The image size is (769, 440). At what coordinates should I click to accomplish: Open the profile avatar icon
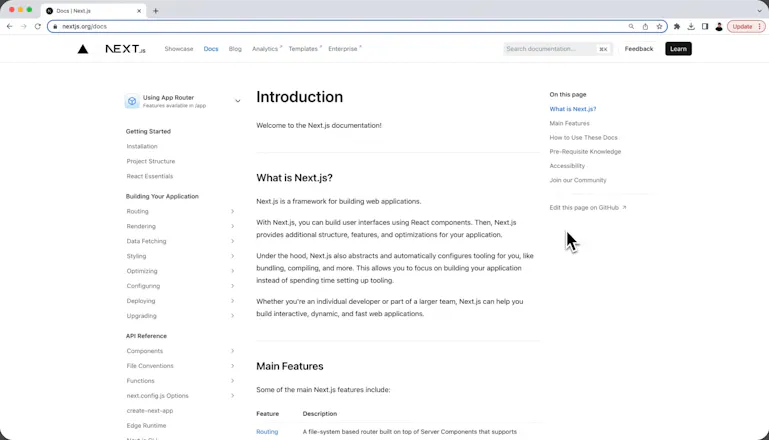pos(719,26)
